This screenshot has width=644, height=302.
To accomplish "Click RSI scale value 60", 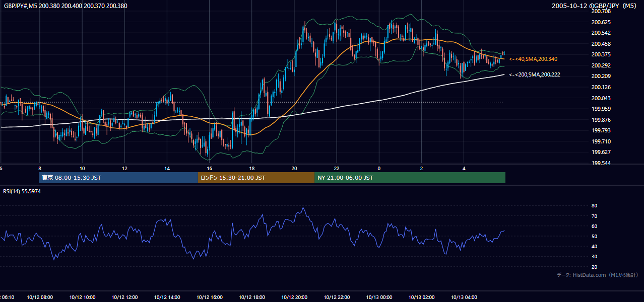I will (x=594, y=226).
